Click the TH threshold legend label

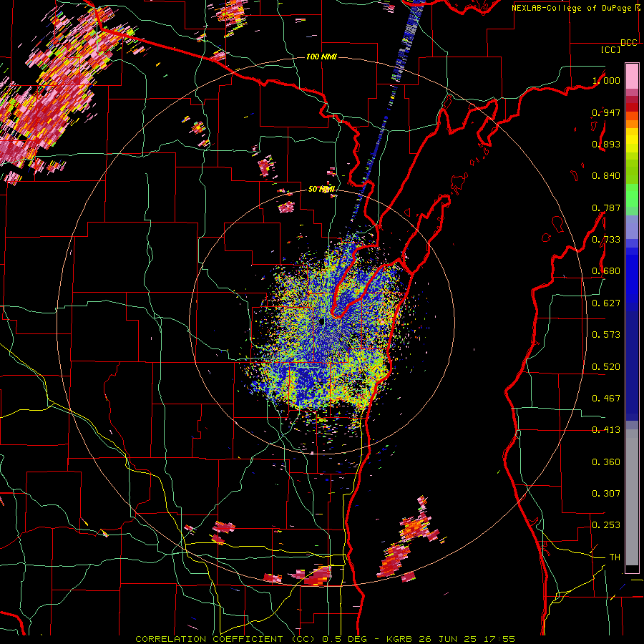pyautogui.click(x=615, y=557)
